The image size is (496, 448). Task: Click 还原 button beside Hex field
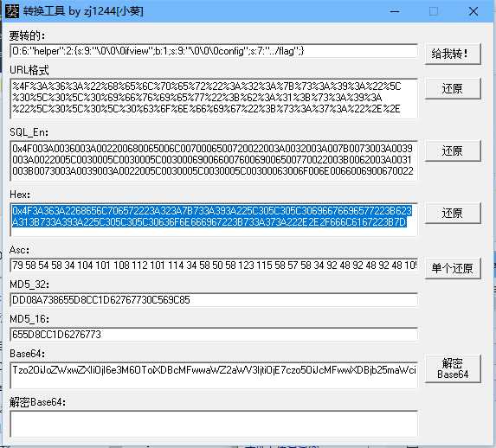453,213
